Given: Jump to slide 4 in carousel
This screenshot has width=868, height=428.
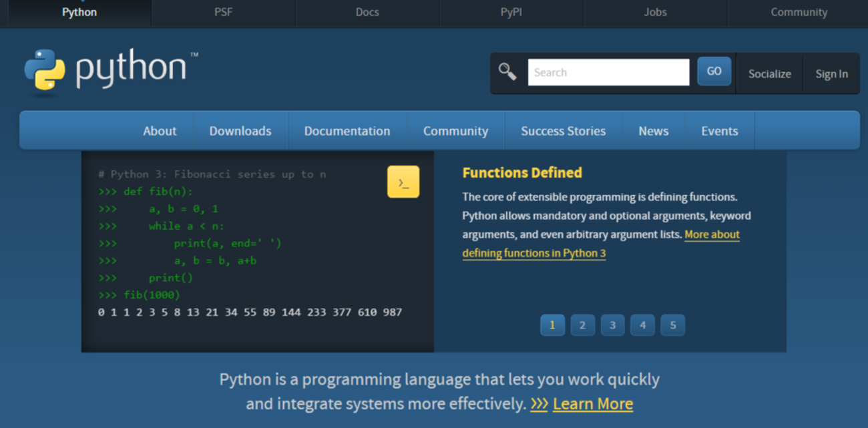Looking at the screenshot, I should coord(642,325).
